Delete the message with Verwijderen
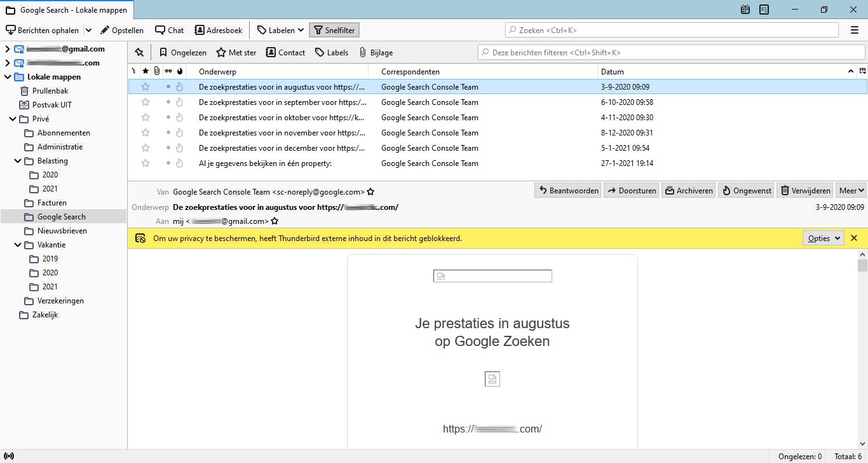The image size is (868, 463). pyautogui.click(x=804, y=190)
